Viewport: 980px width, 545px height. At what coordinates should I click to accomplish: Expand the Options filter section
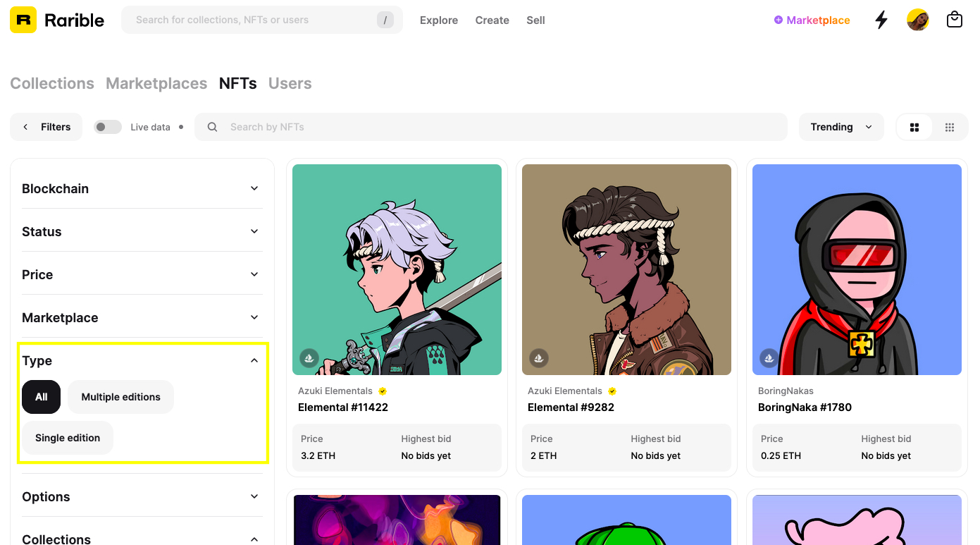click(x=142, y=496)
